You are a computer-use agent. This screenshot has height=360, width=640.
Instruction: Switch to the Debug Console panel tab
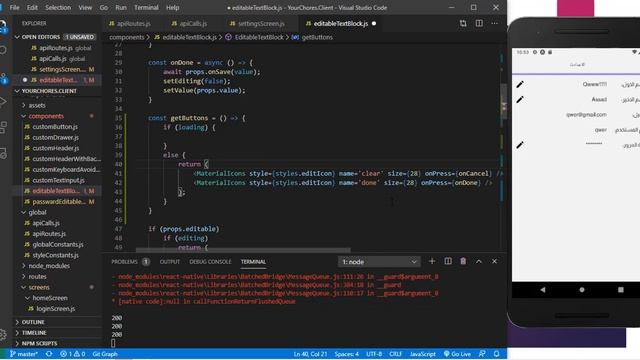point(210,262)
